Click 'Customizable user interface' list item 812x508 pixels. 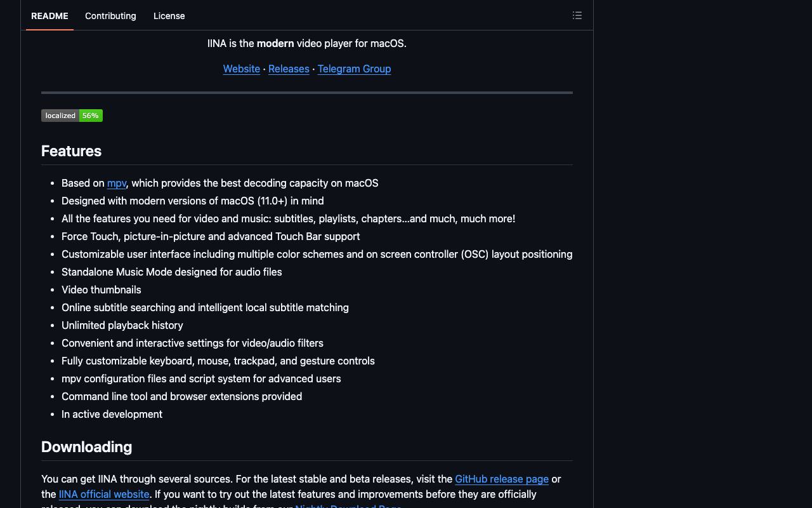[317, 254]
